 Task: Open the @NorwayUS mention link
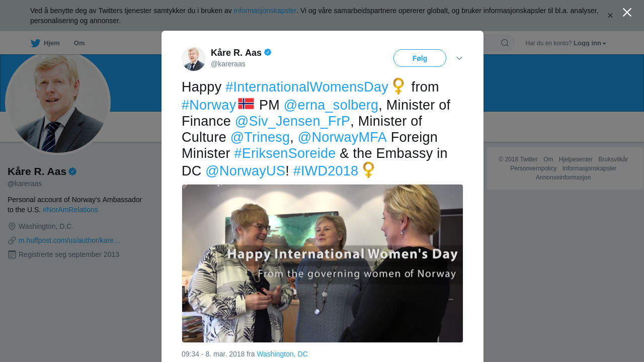coord(245,171)
